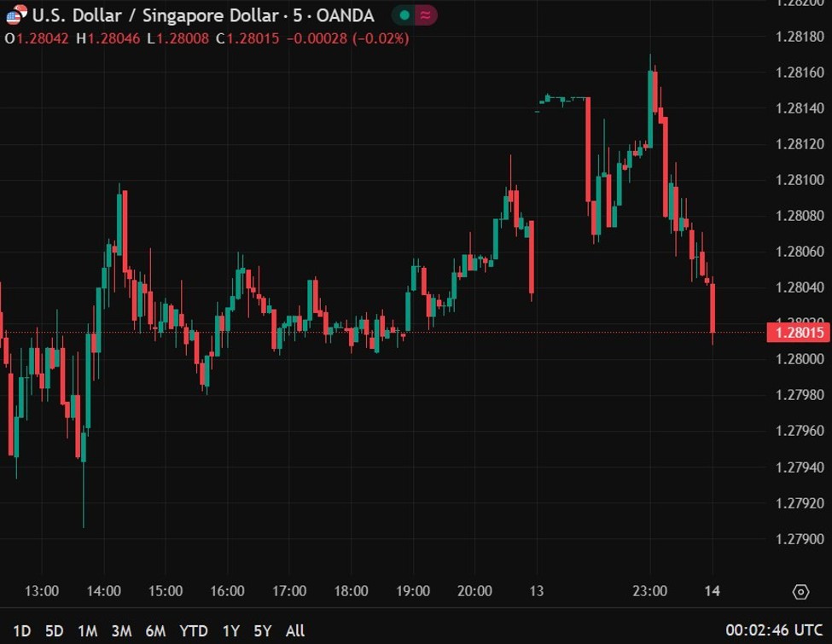Click the 18:00 time axis label
Image resolution: width=832 pixels, height=644 pixels.
point(352,591)
